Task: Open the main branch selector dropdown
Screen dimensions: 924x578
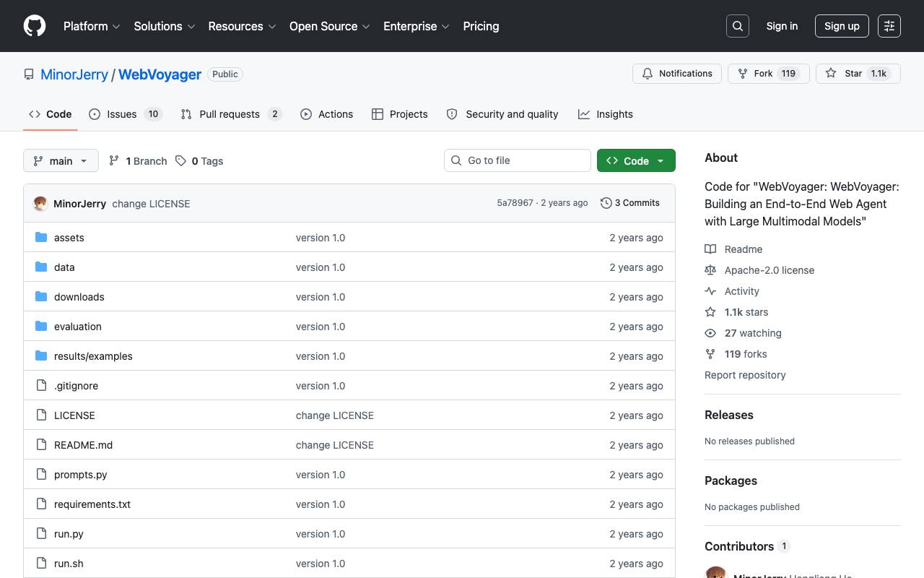Action: coord(61,160)
